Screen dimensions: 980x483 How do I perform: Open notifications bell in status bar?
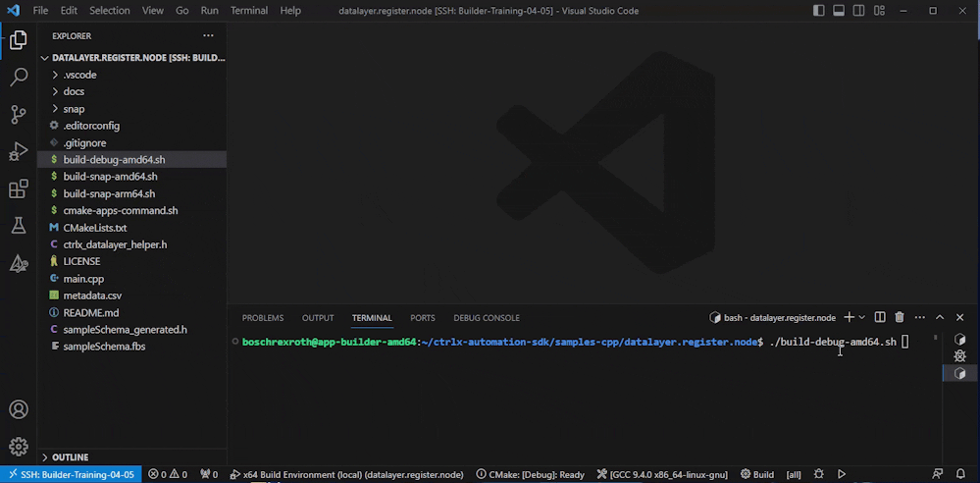960,474
